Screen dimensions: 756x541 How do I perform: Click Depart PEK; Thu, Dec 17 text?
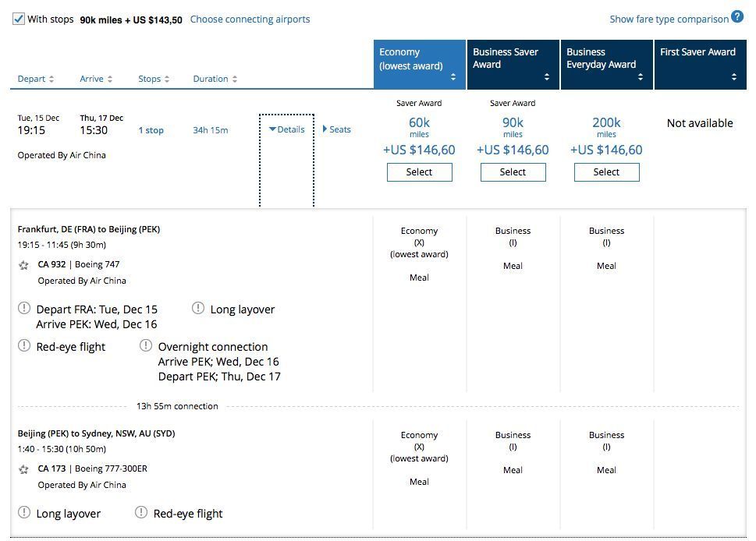(219, 377)
